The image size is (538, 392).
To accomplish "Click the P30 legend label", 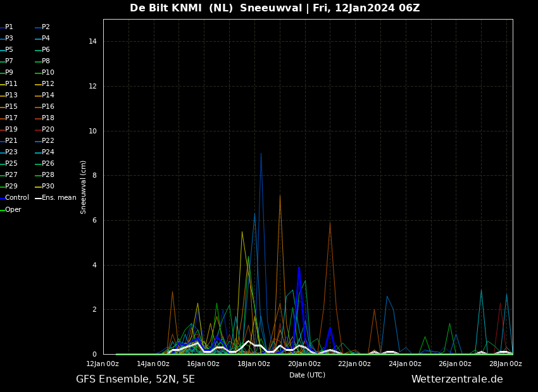I will tap(48, 187).
